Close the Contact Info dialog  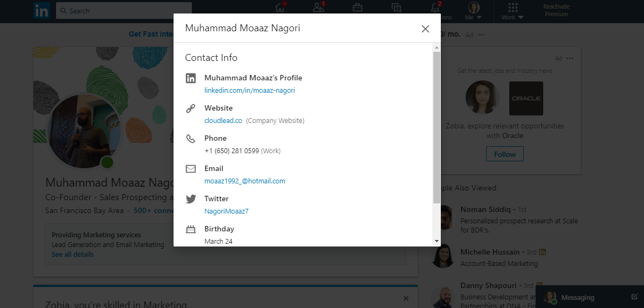pos(425,29)
